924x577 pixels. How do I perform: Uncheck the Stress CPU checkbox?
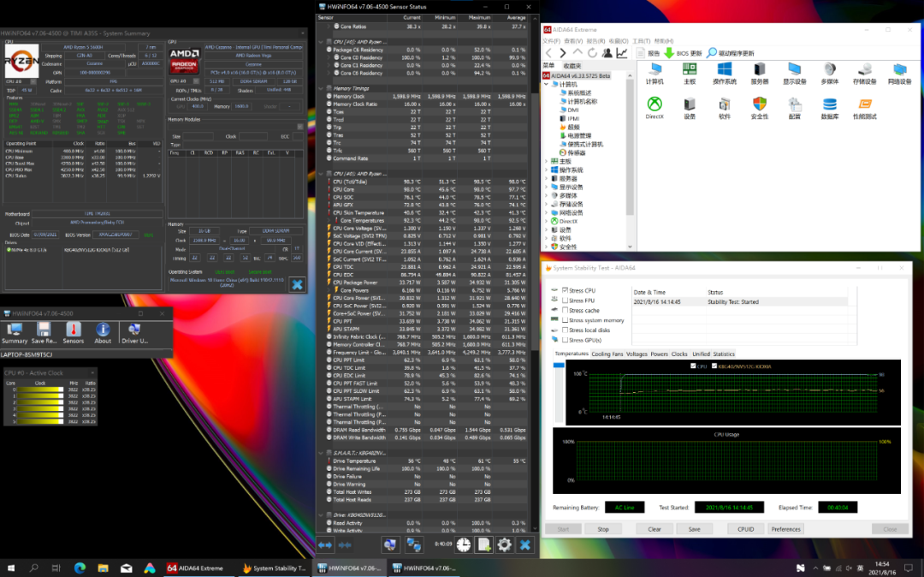point(566,291)
